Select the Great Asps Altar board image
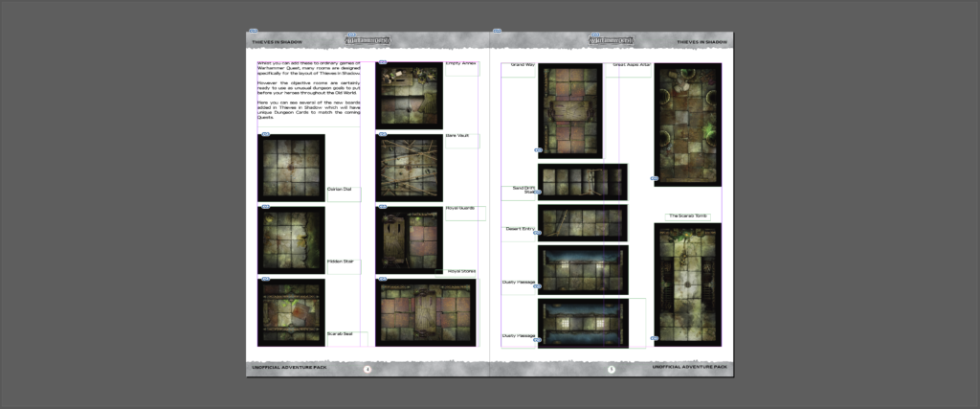 [687, 125]
